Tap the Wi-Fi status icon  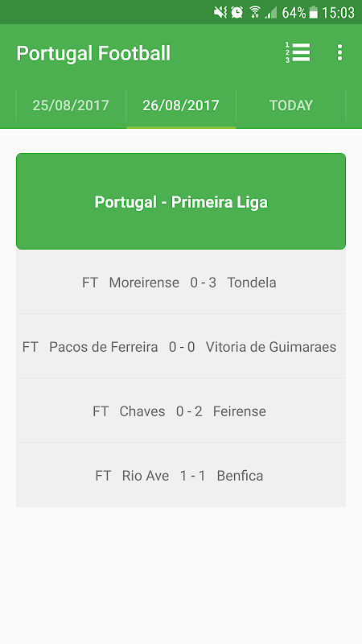(255, 12)
